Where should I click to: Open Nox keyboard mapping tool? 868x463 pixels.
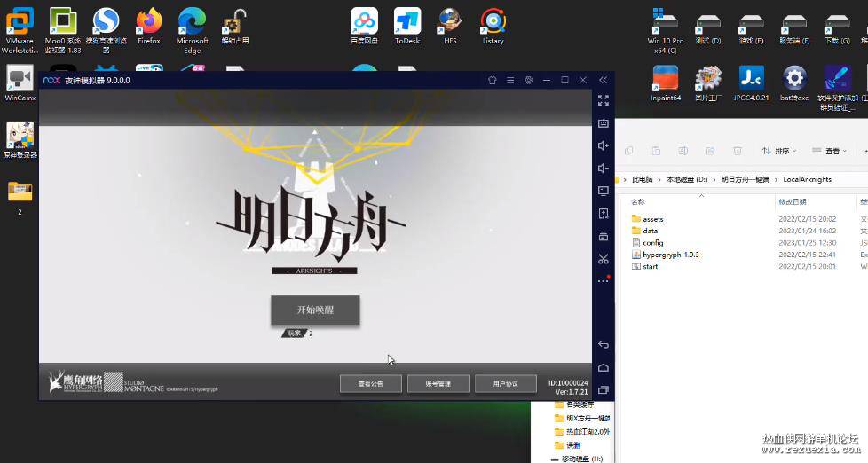[x=604, y=122]
